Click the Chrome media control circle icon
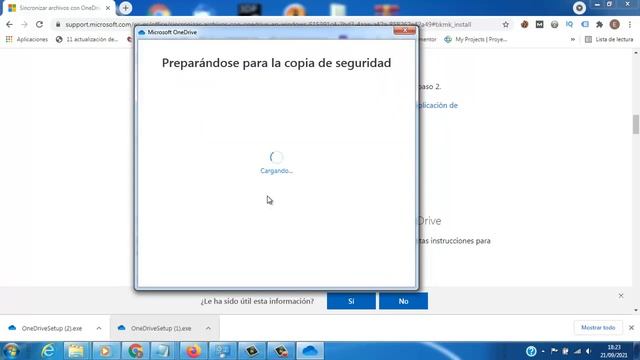This screenshot has height=360, width=640. coord(579,8)
